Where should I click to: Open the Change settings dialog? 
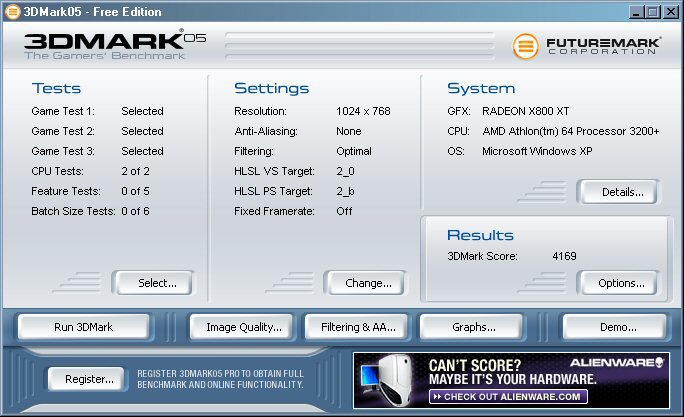[364, 283]
